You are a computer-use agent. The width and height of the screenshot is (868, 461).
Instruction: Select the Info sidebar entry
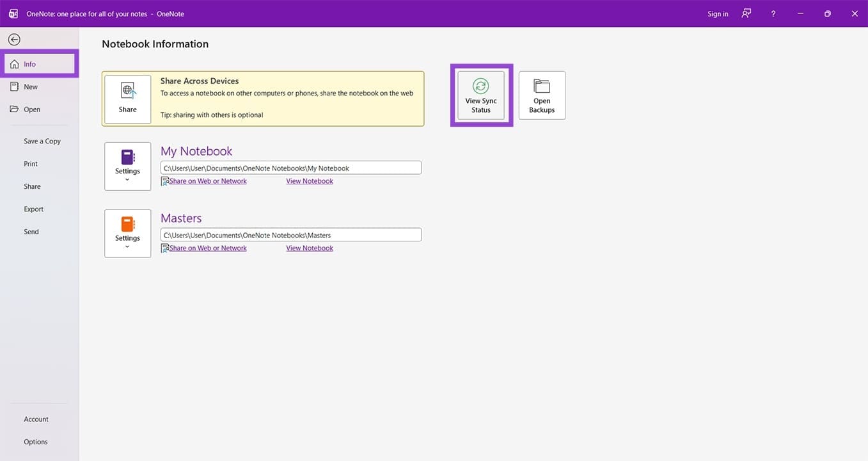(x=28, y=63)
